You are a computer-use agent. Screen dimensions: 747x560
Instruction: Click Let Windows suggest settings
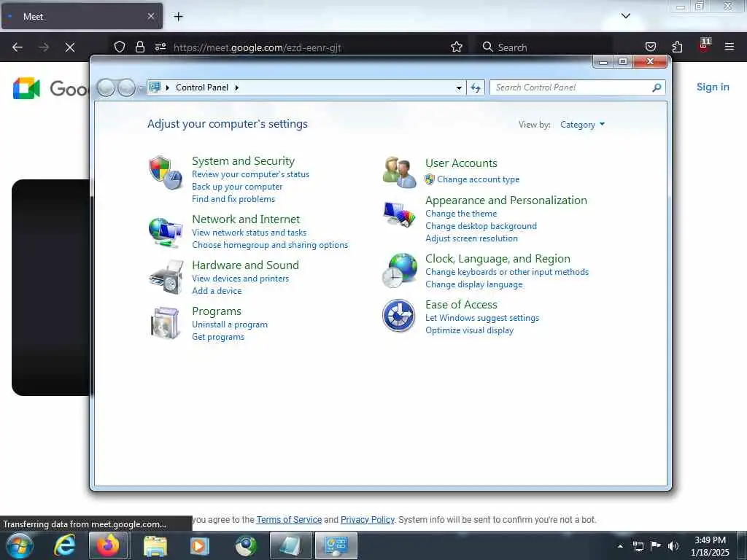click(x=482, y=318)
